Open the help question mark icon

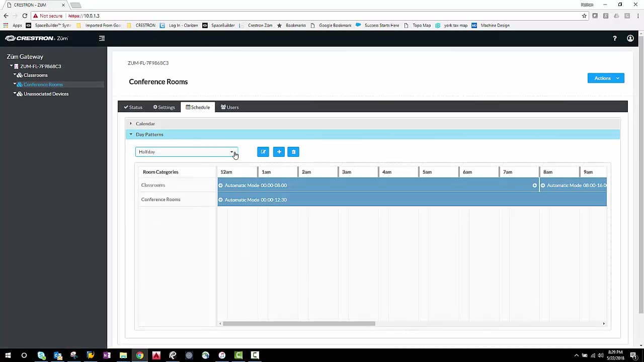click(614, 38)
